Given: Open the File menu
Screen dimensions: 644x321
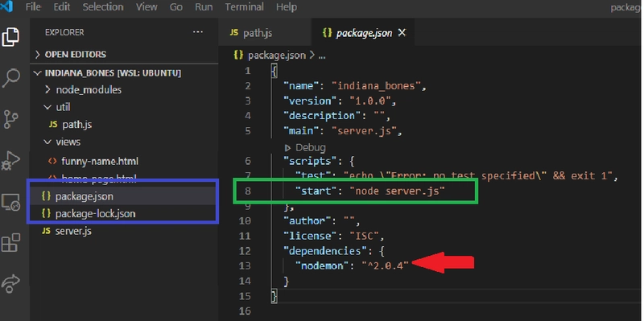Looking at the screenshot, I should click(x=33, y=7).
